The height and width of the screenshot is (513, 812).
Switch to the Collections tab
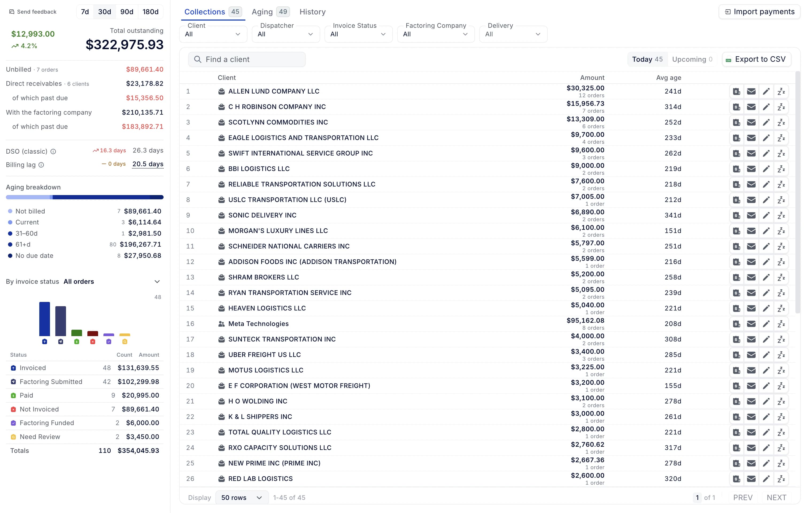coord(212,12)
